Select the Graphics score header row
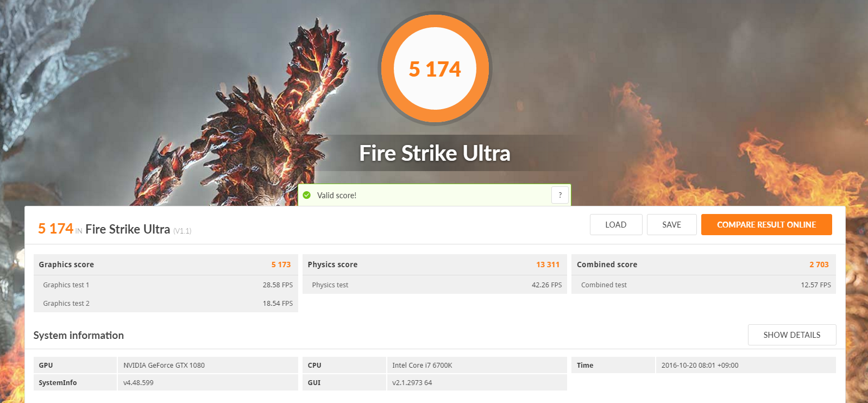868x403 pixels. point(165,265)
